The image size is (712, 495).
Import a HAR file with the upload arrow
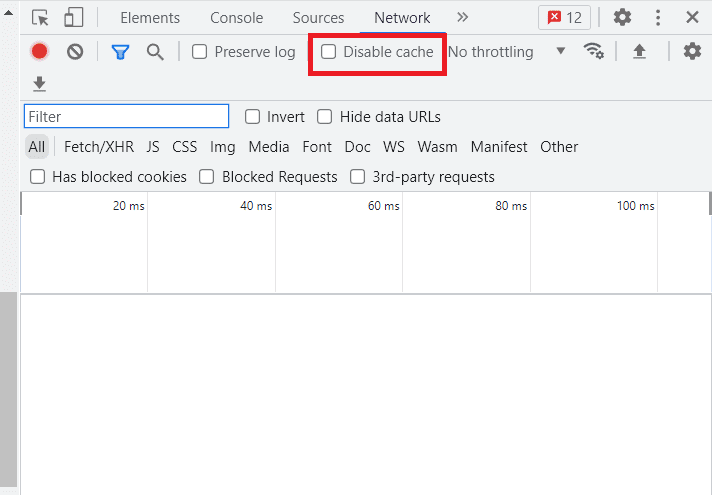point(639,51)
